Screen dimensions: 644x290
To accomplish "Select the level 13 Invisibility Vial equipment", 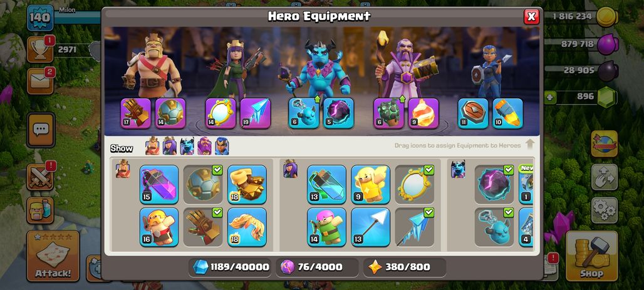I will coord(326,184).
